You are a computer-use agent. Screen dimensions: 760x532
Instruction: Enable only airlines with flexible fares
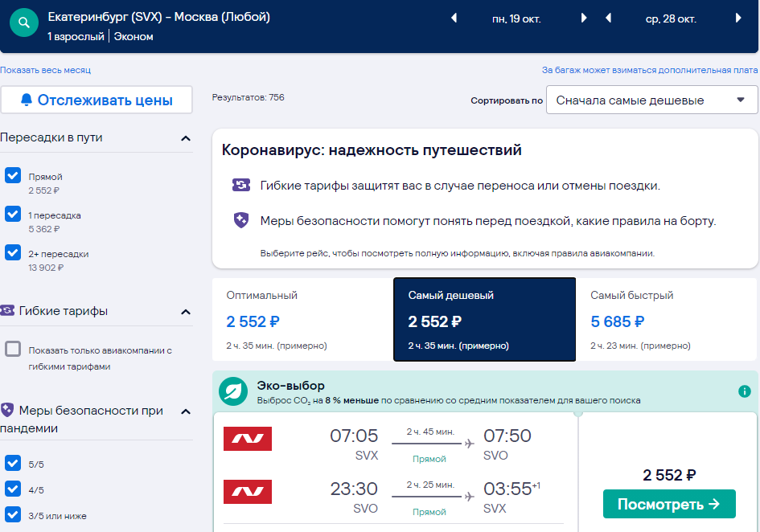[x=13, y=349]
